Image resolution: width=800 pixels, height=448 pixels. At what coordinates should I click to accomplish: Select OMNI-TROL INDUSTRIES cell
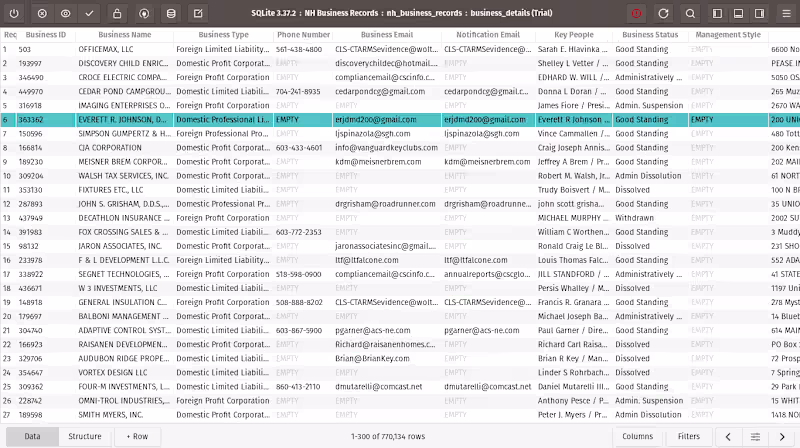(124, 401)
